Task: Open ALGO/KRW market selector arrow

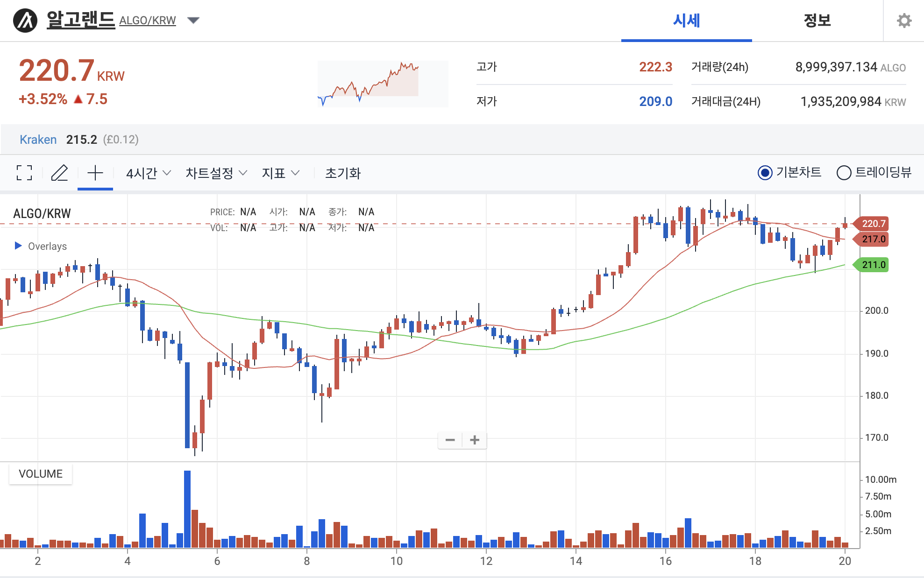Action: pyautogui.click(x=193, y=20)
